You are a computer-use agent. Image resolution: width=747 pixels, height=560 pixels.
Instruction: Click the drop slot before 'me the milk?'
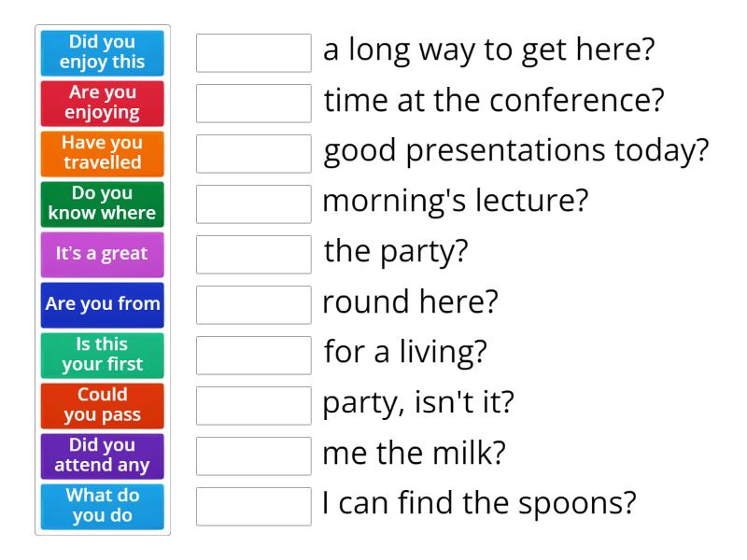click(x=254, y=456)
